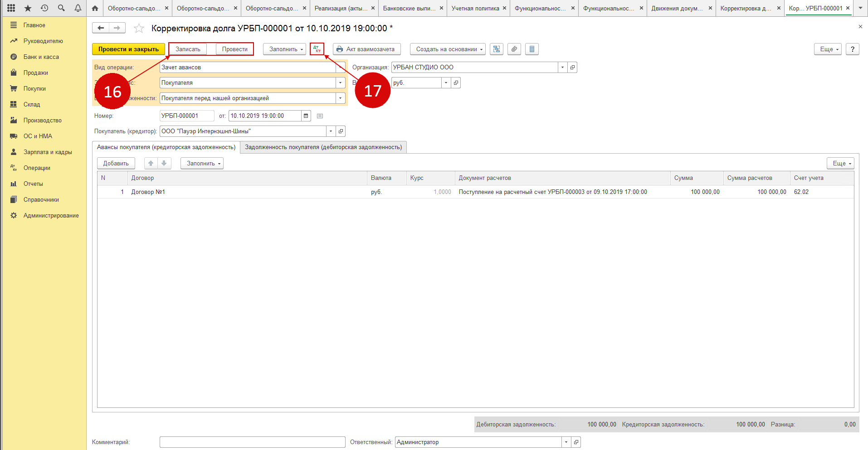
Task: Click the Номер field УРБП-000001
Action: coord(187,116)
